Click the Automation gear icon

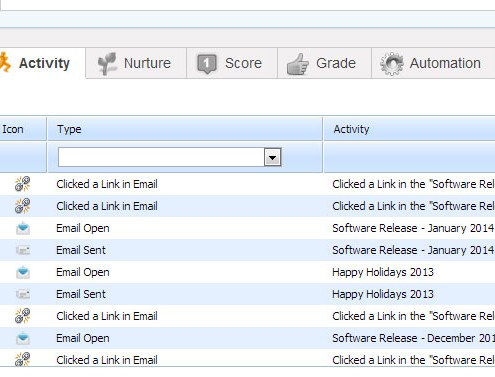[x=391, y=63]
